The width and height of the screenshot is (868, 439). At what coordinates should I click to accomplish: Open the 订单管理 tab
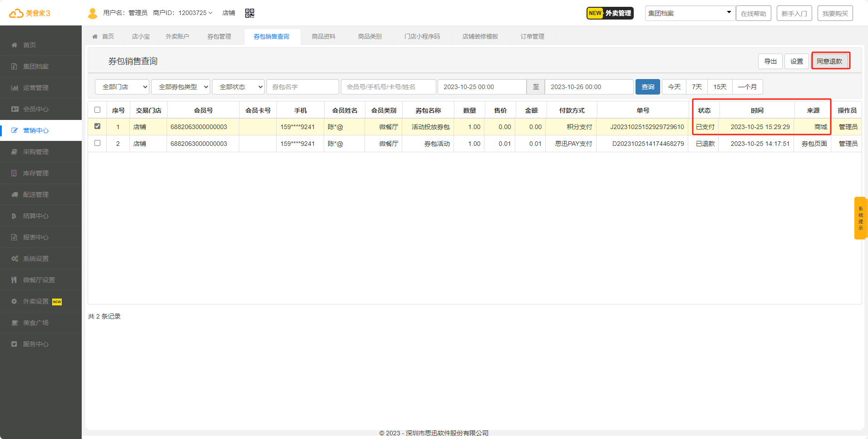(x=532, y=36)
